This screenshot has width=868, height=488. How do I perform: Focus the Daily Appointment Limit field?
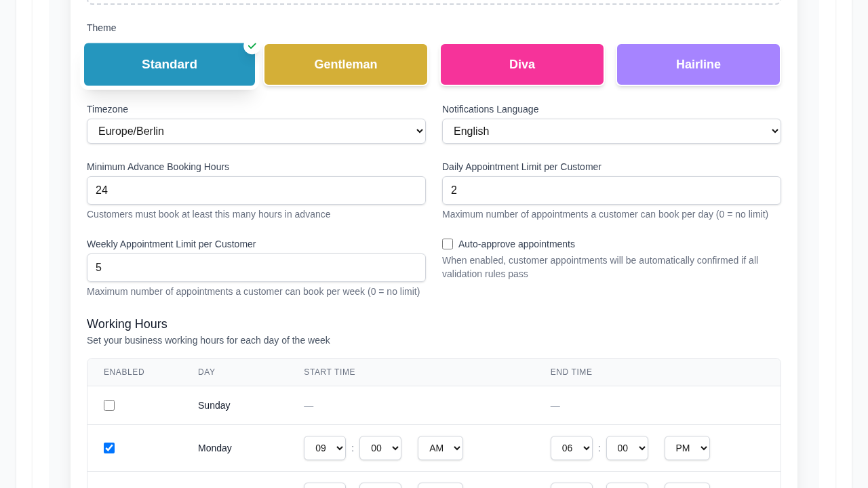pyautogui.click(x=612, y=190)
